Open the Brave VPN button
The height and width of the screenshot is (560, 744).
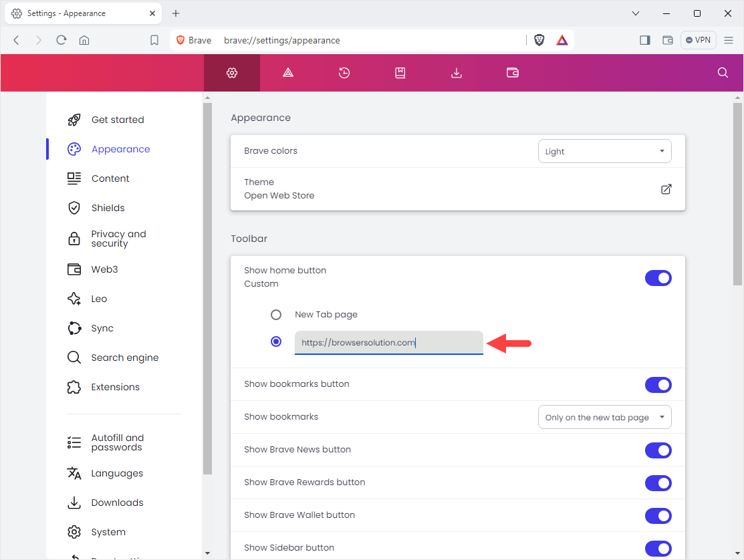tap(699, 40)
